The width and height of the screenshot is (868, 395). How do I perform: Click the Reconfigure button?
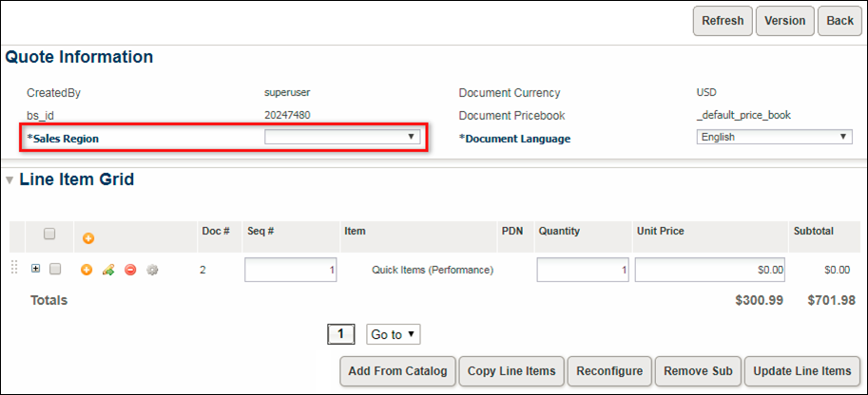tap(609, 371)
